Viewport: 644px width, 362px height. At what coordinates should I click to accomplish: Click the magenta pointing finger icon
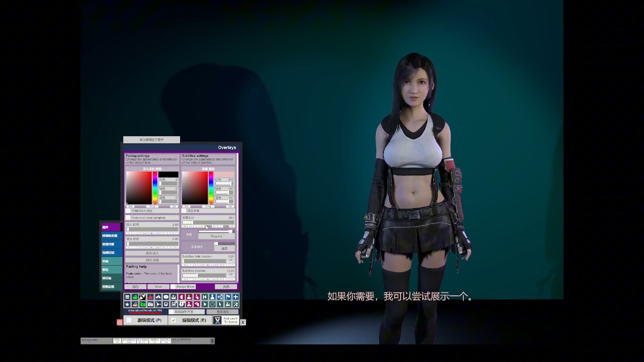[197, 297]
